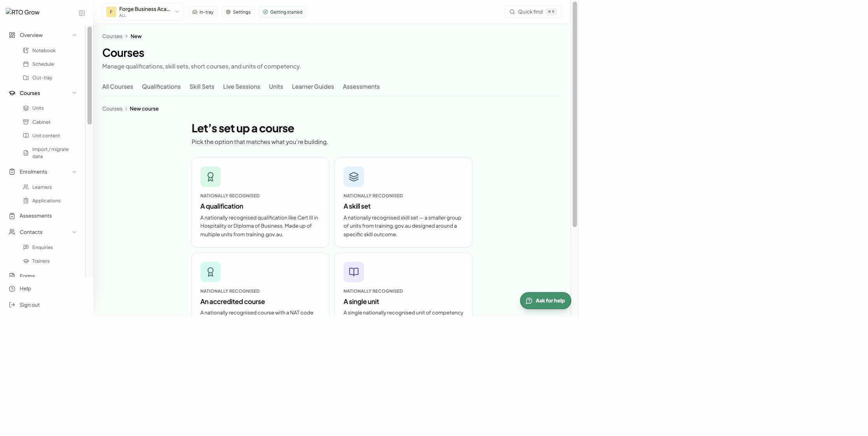
Task: Click the Ask for help button
Action: (545, 301)
